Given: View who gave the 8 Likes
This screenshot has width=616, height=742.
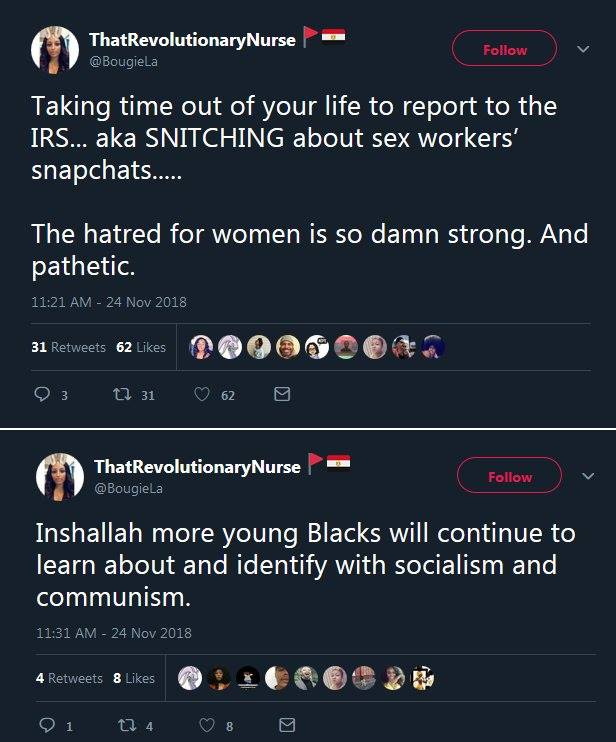Looking at the screenshot, I should tap(134, 678).
